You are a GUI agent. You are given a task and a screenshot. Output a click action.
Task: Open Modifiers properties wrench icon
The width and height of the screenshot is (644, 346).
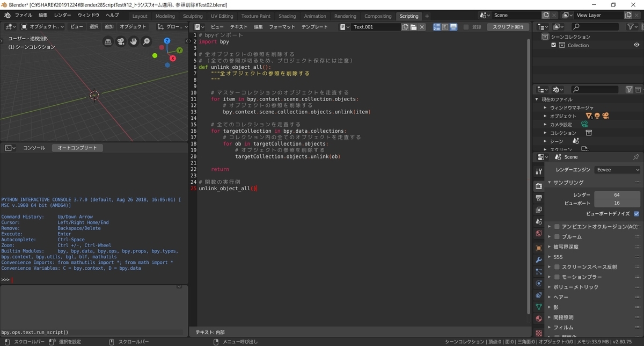point(539,260)
